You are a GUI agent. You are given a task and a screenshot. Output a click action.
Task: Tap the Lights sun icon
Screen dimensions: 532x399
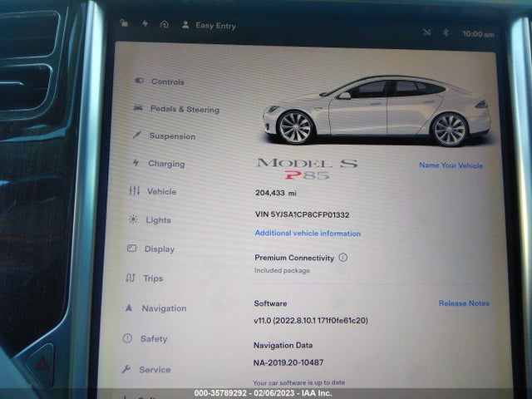(x=133, y=219)
